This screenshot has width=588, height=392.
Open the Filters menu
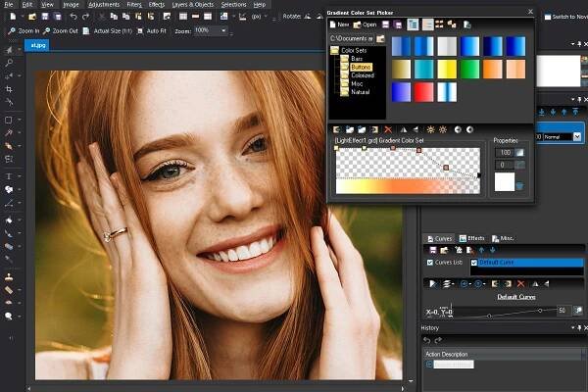tap(136, 4)
